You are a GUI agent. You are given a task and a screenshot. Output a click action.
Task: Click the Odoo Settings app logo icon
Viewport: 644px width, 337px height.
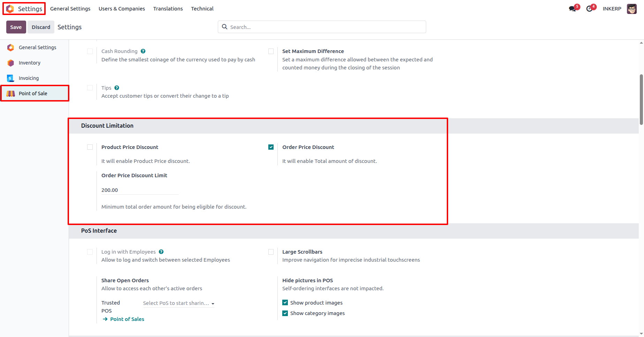(10, 9)
